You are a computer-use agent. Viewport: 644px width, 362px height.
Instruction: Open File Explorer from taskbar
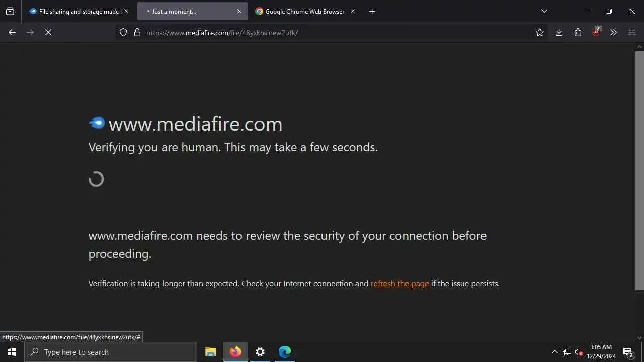(211, 352)
